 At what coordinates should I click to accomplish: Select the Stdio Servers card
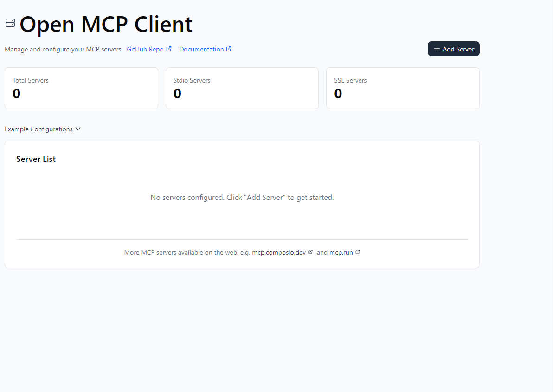coord(242,88)
